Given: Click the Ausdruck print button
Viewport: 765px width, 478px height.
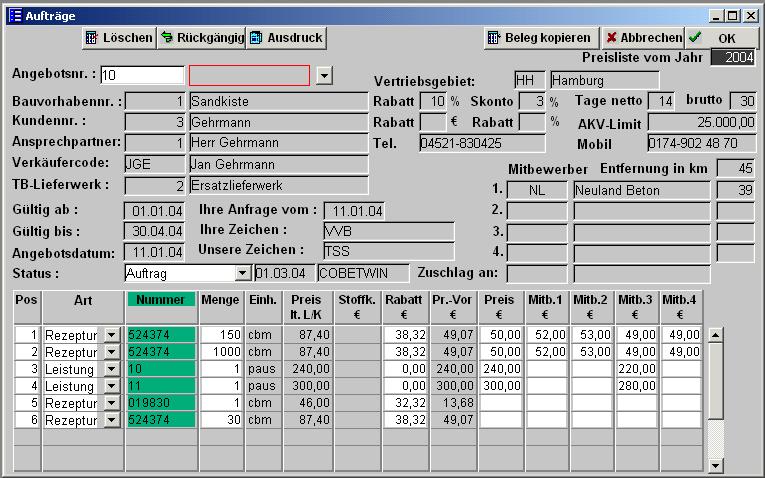Looking at the screenshot, I should pyautogui.click(x=287, y=38).
